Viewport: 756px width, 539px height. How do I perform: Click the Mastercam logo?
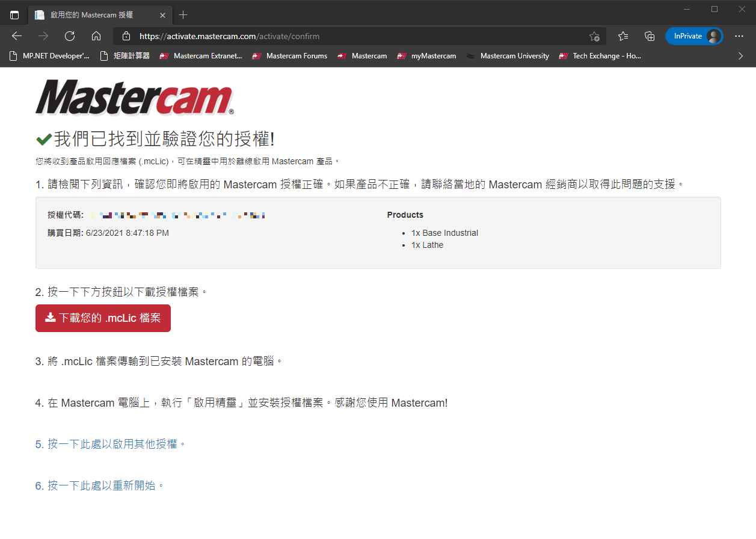tap(135, 97)
